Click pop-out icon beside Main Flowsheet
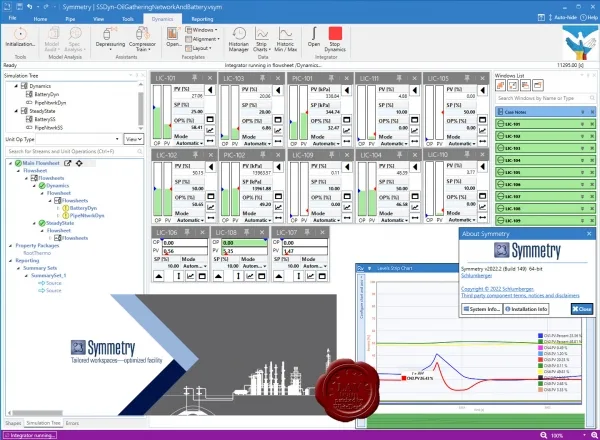Viewport: 600px width, 440px height. 67,163
